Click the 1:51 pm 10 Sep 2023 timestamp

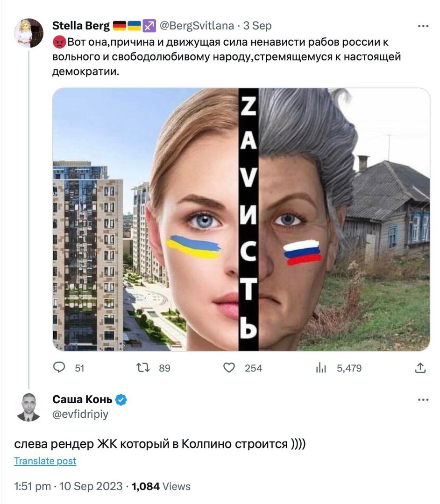pos(68,486)
